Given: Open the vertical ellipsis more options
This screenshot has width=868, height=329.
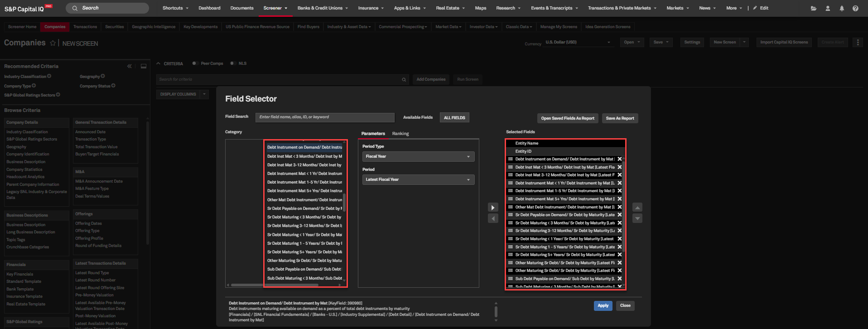Looking at the screenshot, I should click(858, 42).
